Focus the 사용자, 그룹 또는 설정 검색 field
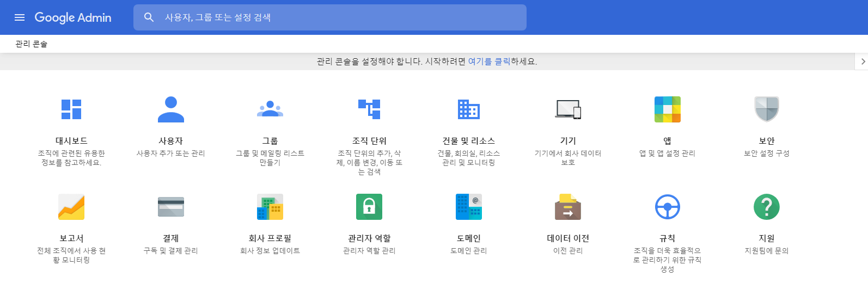Viewport: 868px width, 308px height. [x=330, y=17]
